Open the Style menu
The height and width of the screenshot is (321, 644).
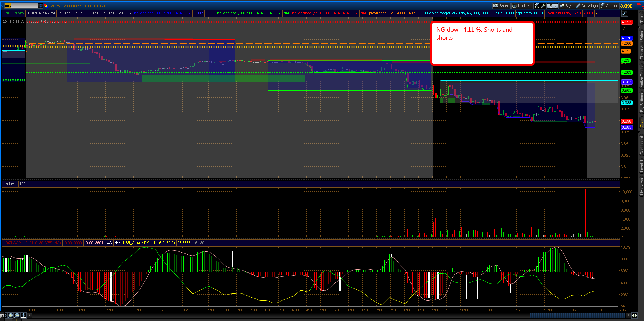pyautogui.click(x=567, y=6)
